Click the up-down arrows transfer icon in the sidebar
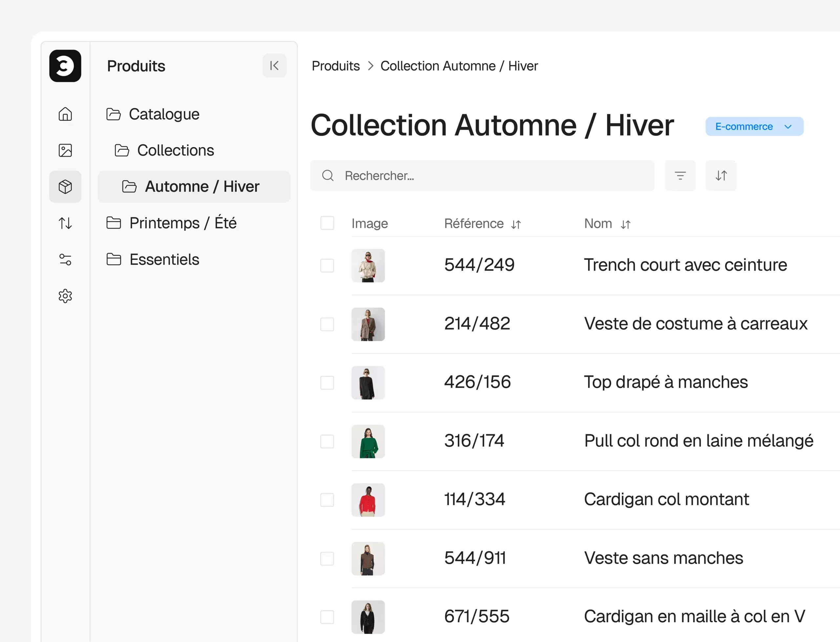 [65, 223]
